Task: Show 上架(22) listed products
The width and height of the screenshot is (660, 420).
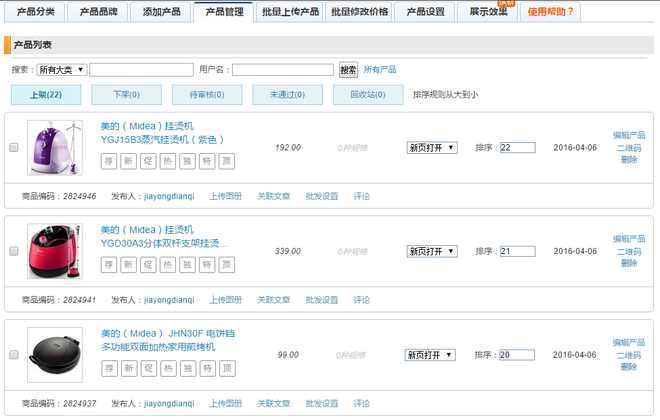Action: (x=46, y=95)
